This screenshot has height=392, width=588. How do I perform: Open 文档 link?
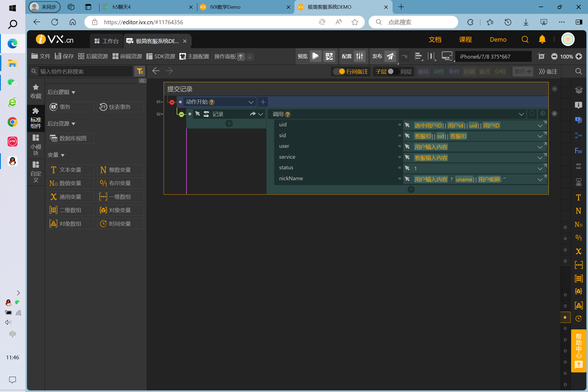[435, 39]
